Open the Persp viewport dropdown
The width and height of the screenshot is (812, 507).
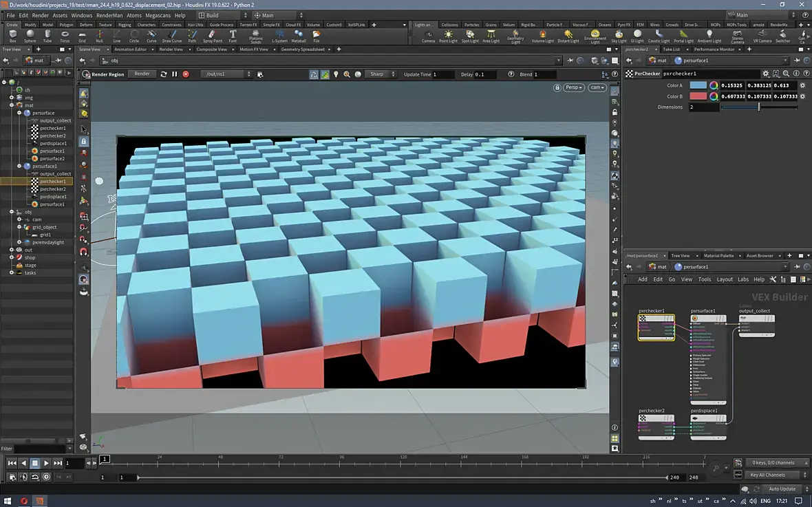point(573,88)
